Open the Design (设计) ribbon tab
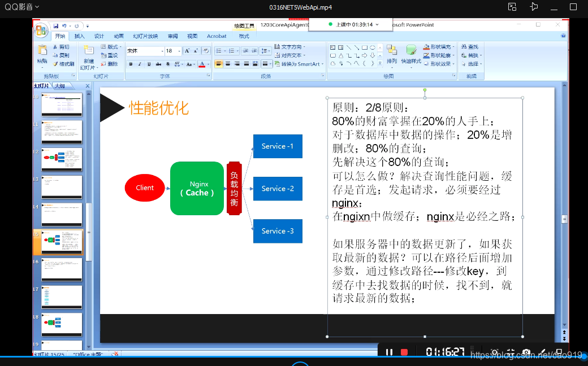The width and height of the screenshot is (588, 366). (x=99, y=36)
